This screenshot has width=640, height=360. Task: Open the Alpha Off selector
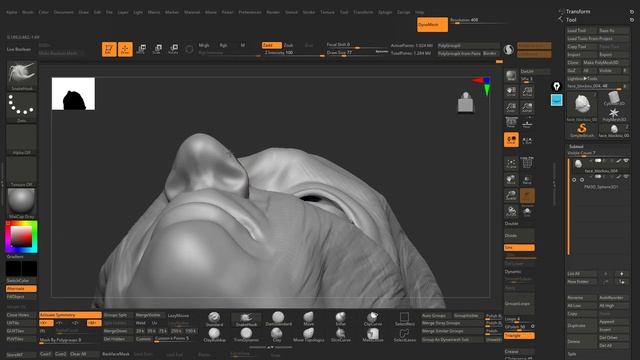[22, 140]
